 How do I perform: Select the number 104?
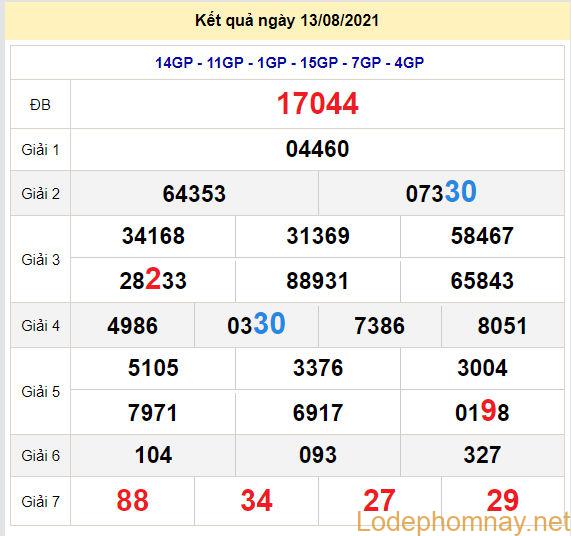click(x=153, y=455)
